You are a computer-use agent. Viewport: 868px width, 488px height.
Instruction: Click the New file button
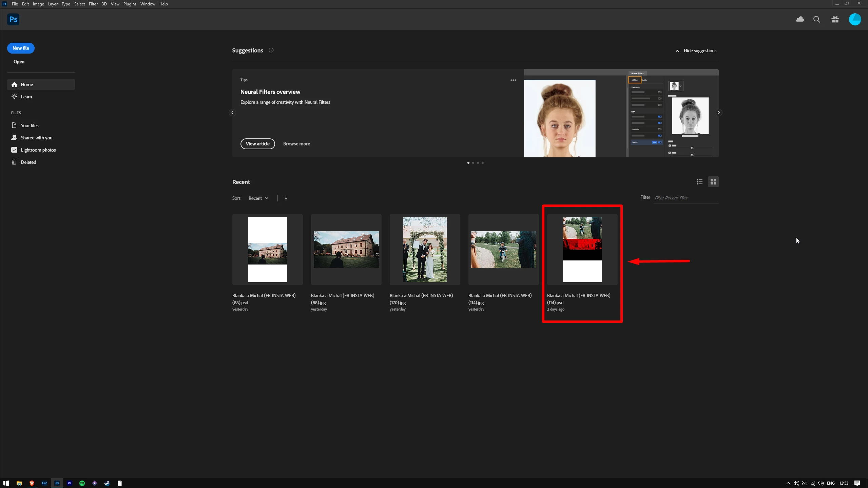point(21,48)
